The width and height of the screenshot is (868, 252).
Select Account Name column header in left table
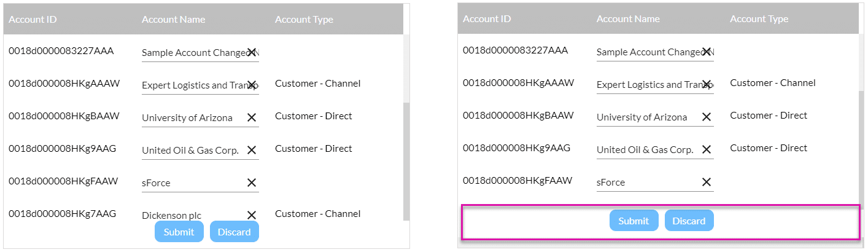174,19
